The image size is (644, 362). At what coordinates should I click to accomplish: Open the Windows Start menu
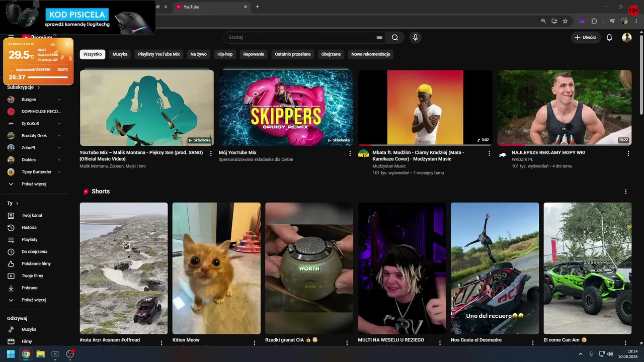coord(11,354)
